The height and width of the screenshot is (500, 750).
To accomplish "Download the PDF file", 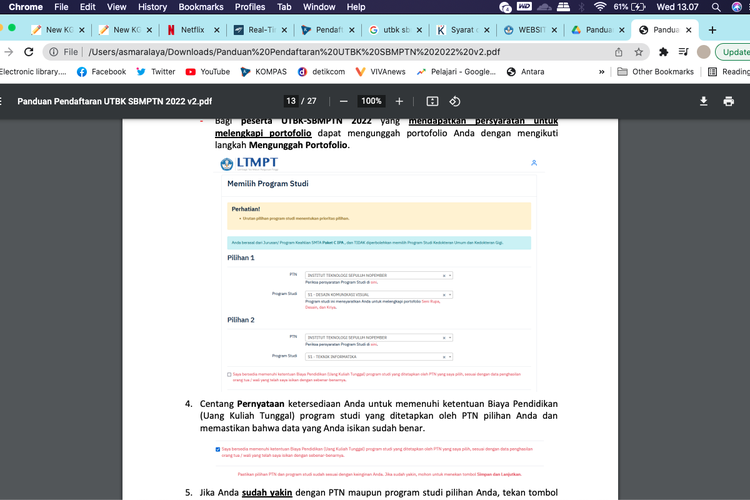I will point(703,101).
